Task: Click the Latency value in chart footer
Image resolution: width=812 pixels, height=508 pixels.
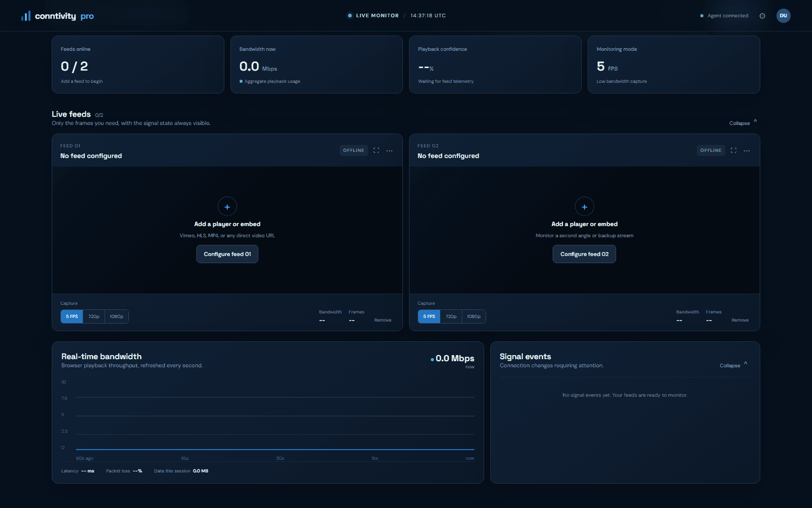Action: (88, 471)
